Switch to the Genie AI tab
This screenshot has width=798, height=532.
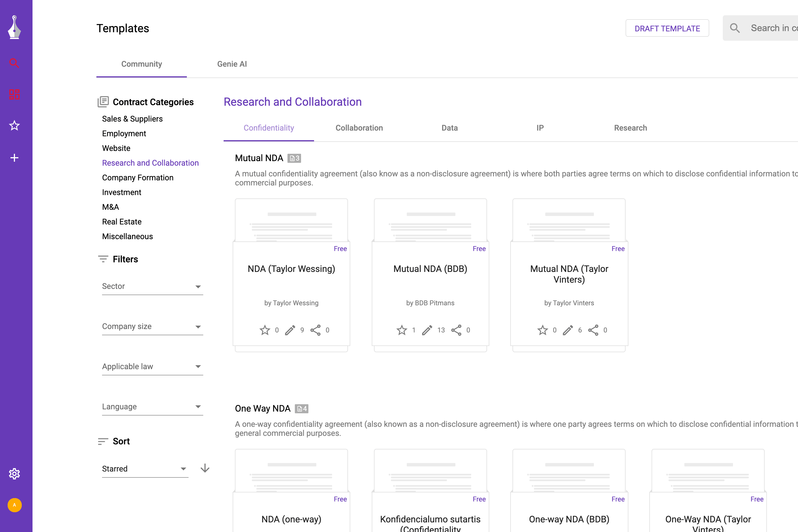pos(232,64)
